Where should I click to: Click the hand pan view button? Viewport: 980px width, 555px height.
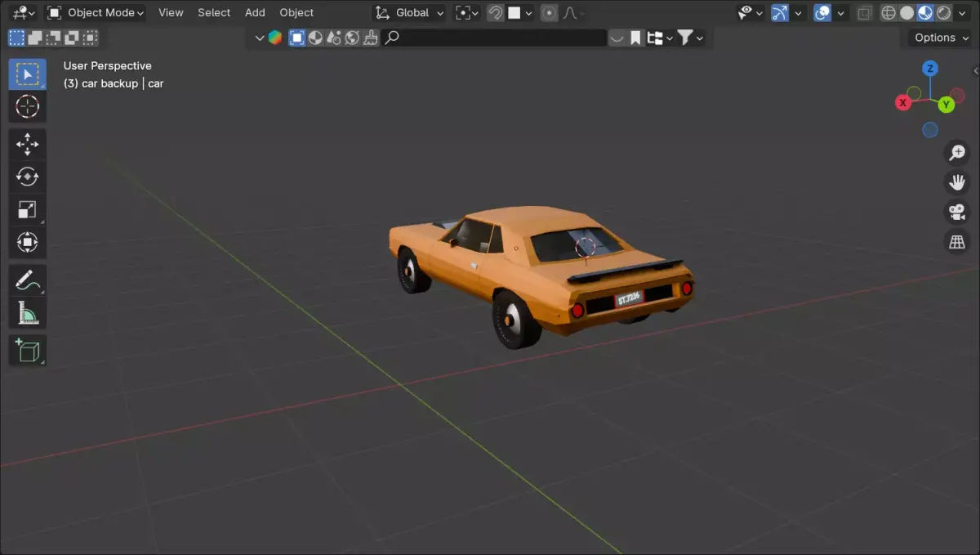pyautogui.click(x=956, y=182)
